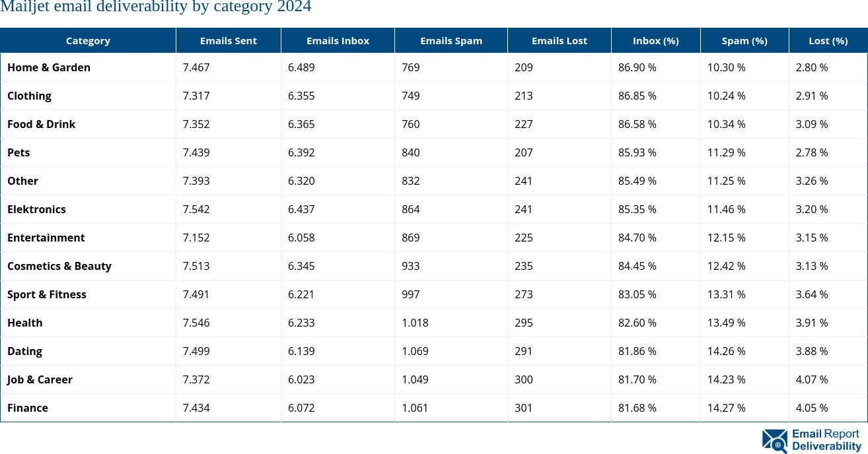Image resolution: width=868 pixels, height=454 pixels.
Task: Click Sport & Fitness inbox percentage 83.05 %
Action: click(x=637, y=294)
